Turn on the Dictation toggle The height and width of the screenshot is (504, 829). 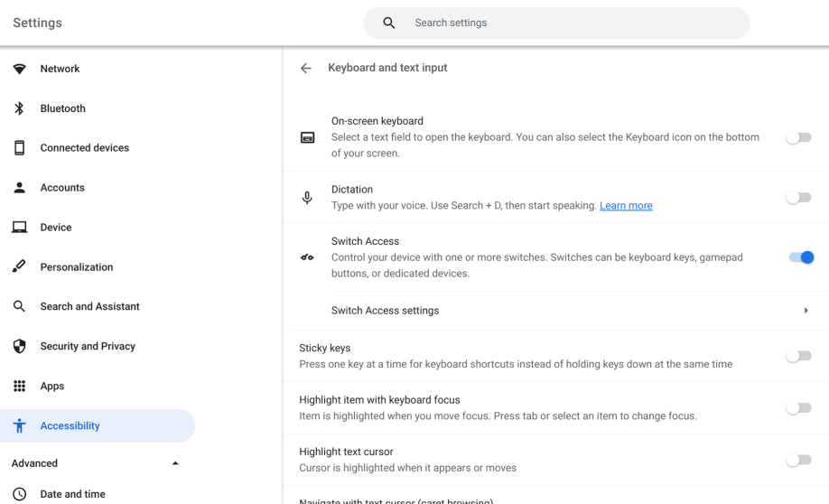(x=799, y=198)
